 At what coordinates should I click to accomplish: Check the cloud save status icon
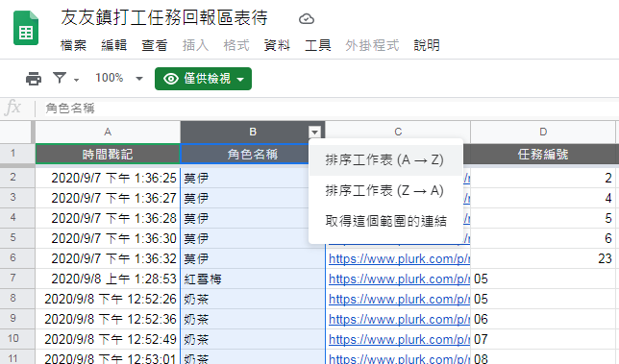click(307, 19)
